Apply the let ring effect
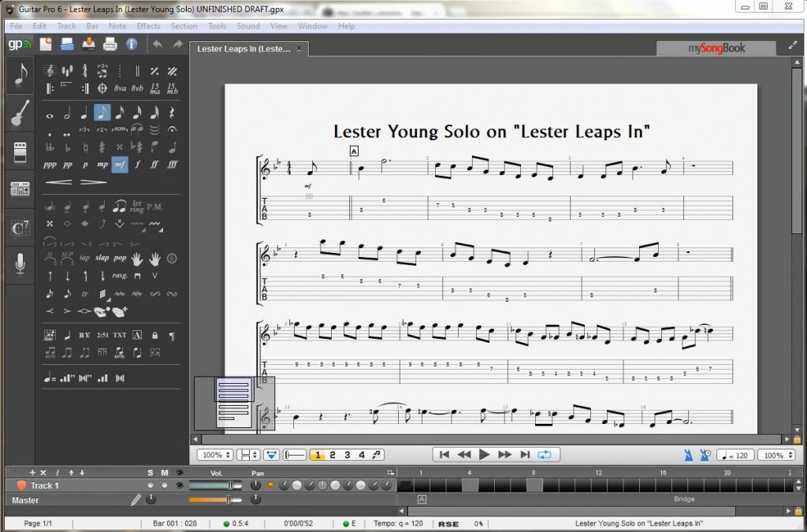807x532 pixels. 137,206
